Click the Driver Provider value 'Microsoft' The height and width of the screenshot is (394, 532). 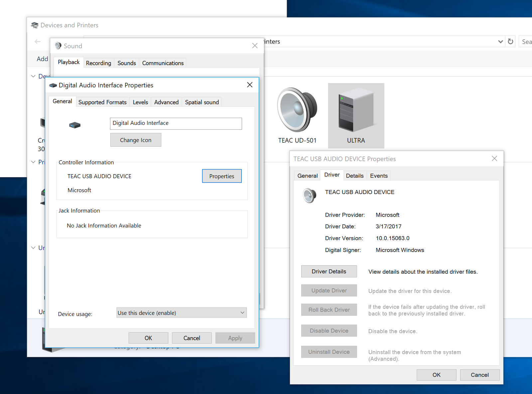388,215
